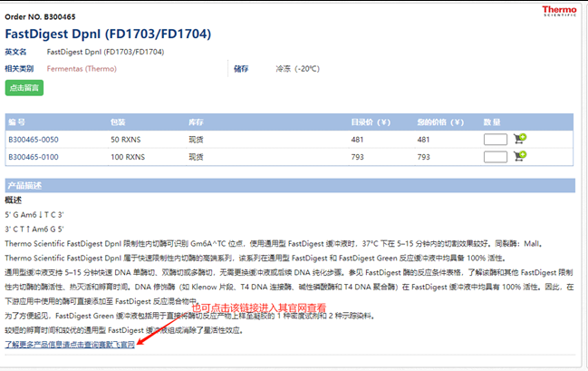Click the 相关类别 label
The width and height of the screenshot is (588, 371).
[19, 69]
